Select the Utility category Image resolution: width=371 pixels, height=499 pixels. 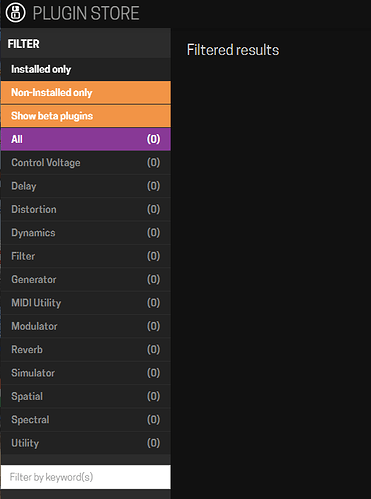pyautogui.click(x=86, y=443)
